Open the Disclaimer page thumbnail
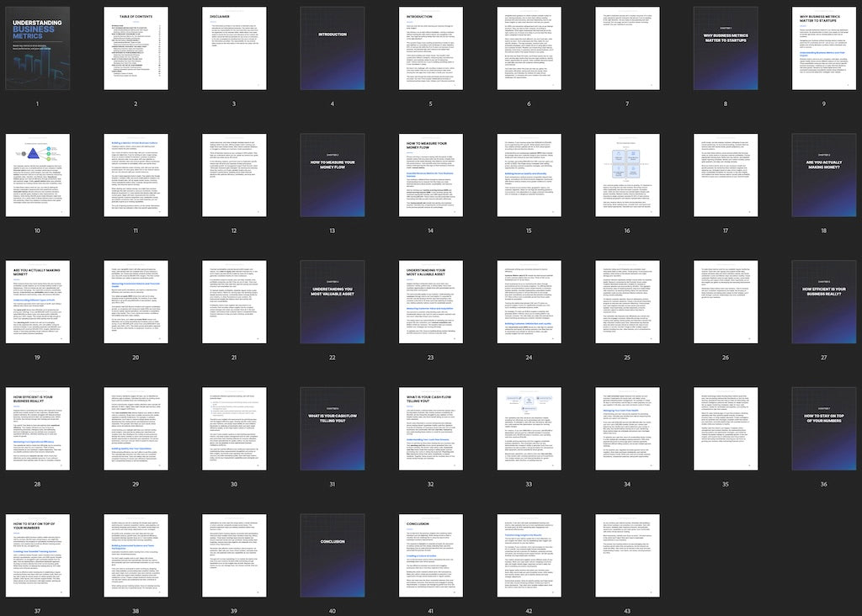862x616 pixels. click(234, 49)
